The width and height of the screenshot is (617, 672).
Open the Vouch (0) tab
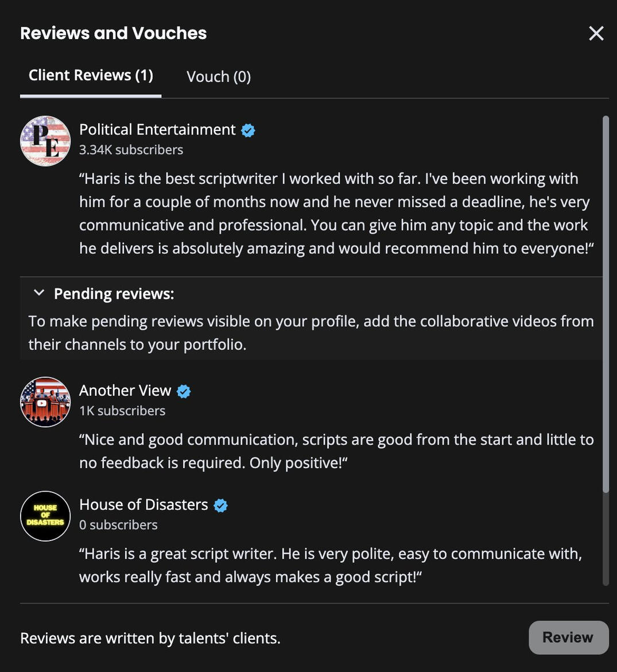(219, 77)
